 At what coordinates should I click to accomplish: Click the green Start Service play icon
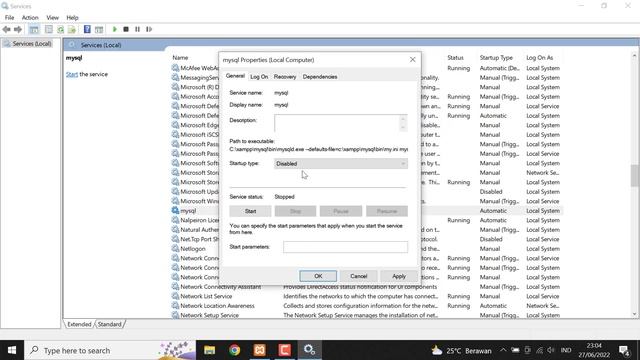[x=115, y=29]
